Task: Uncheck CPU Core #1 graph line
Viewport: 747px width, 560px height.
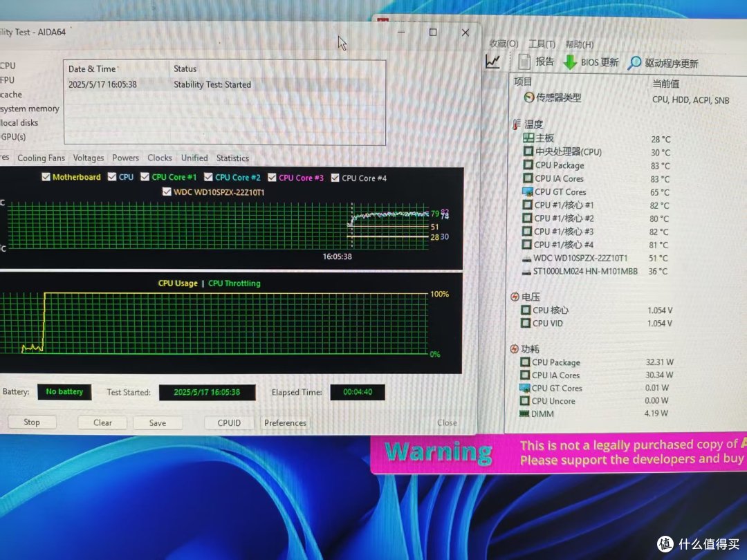Action: [x=145, y=177]
